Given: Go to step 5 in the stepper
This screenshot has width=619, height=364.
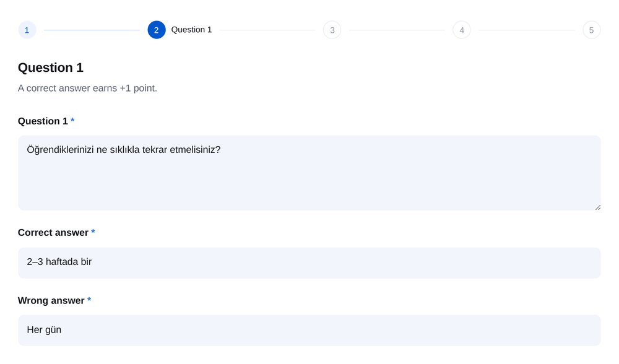Looking at the screenshot, I should 591,30.
